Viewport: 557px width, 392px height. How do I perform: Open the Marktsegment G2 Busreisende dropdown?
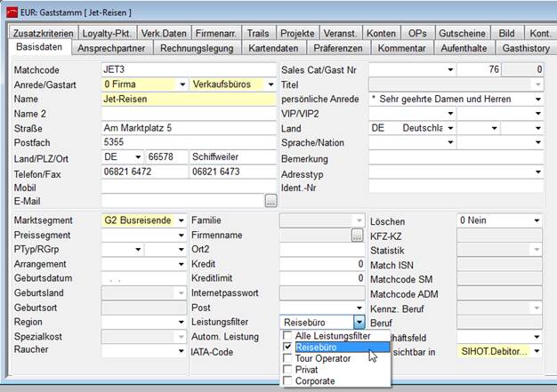182,220
